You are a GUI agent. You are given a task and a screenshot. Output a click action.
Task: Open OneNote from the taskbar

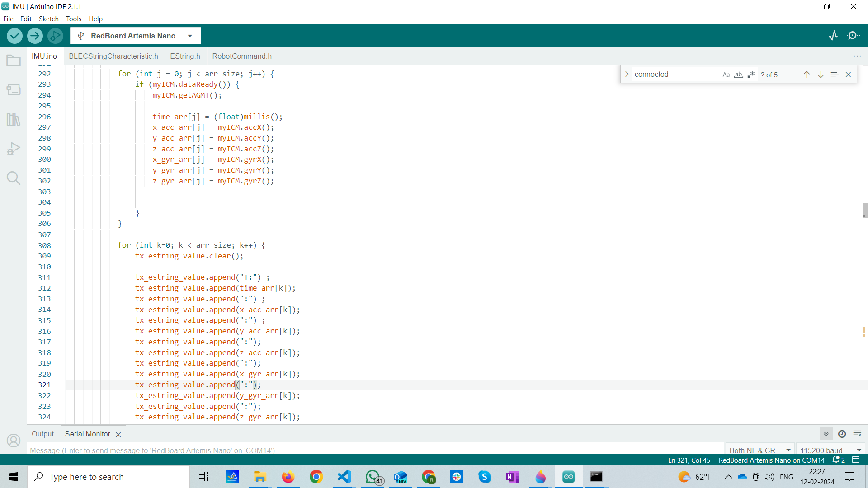pos(512,477)
